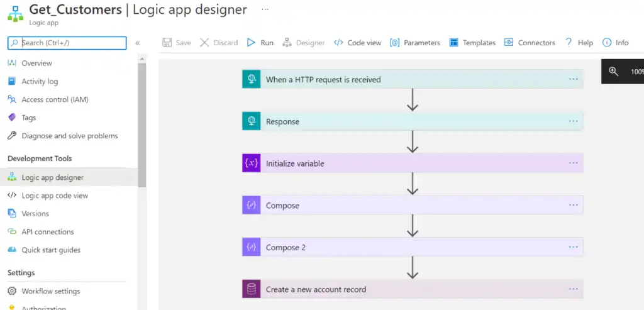644x310 pixels.
Task: Click the Initialize variable {x} icon
Action: 252,163
